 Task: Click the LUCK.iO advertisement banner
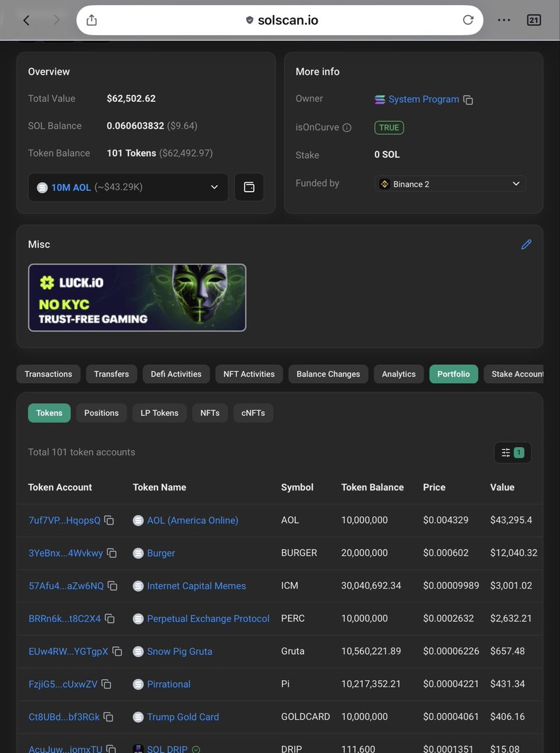137,297
